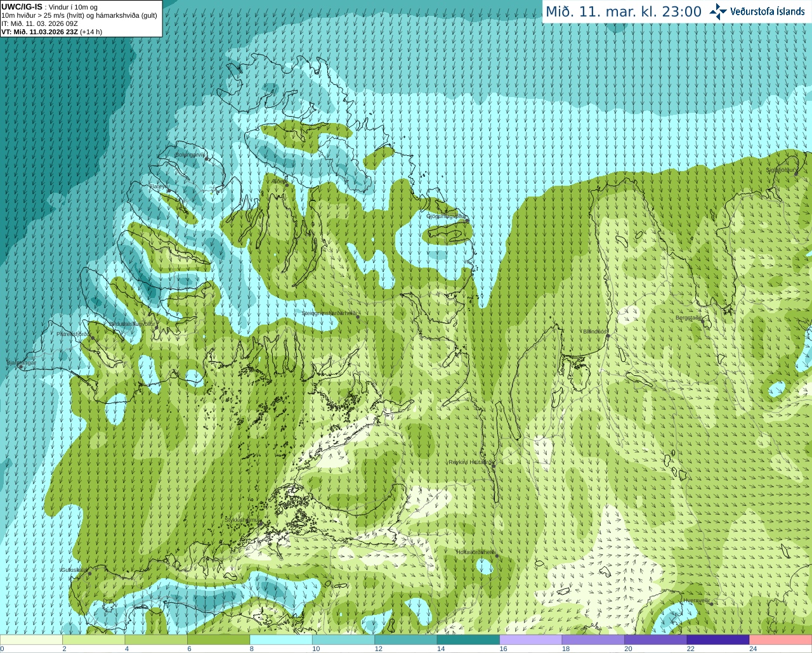Click the 'Patreksfjörður' place label
The height and width of the screenshot is (653, 812).
(x=74, y=333)
